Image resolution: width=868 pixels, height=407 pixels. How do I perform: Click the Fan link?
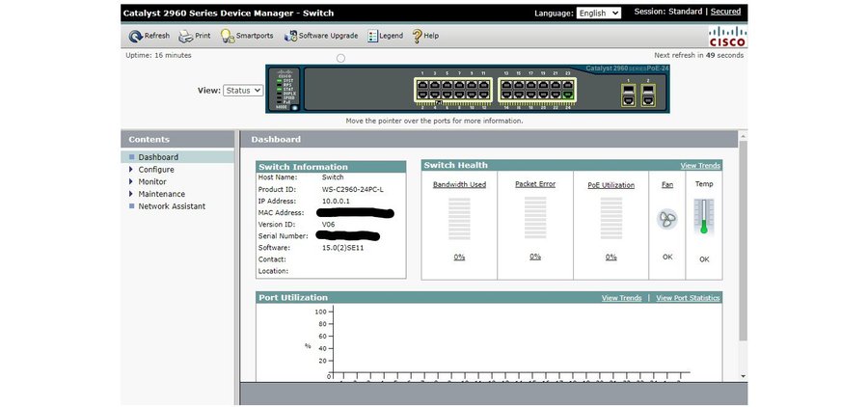pyautogui.click(x=667, y=184)
